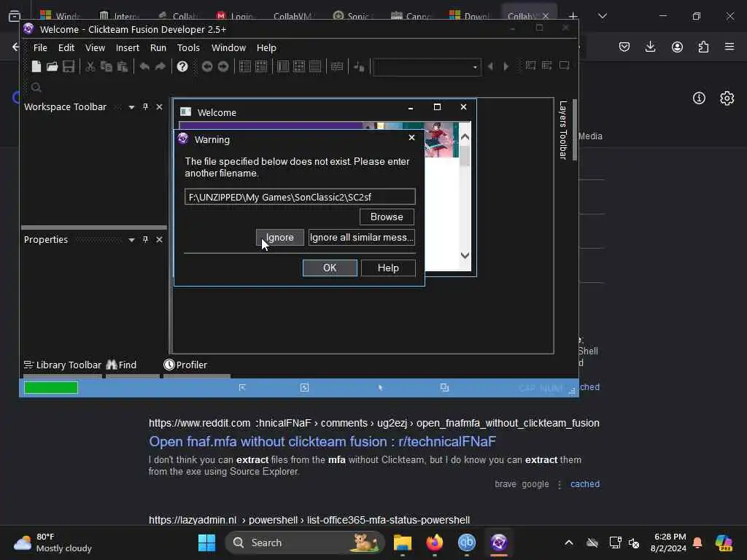Viewport: 747px width, 560px height.
Task: Click cached link under Reddit result
Action: pos(585,484)
